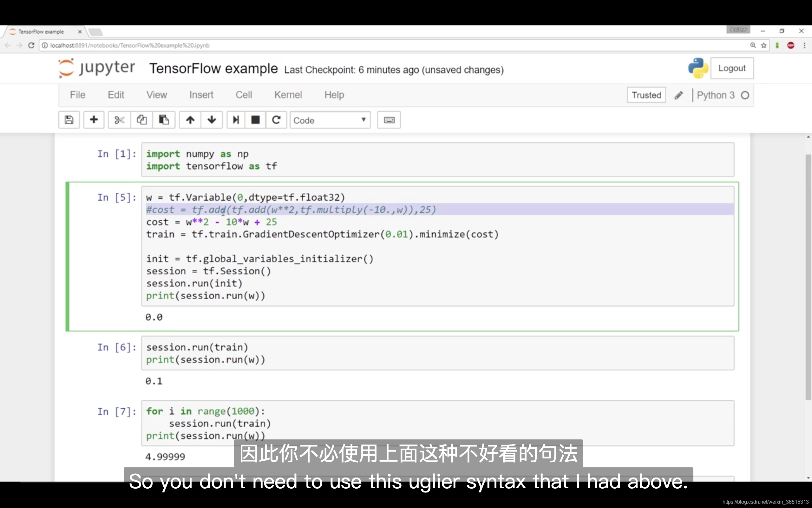Go forward in browser history
This screenshot has width=812, height=508.
pyautogui.click(x=19, y=45)
